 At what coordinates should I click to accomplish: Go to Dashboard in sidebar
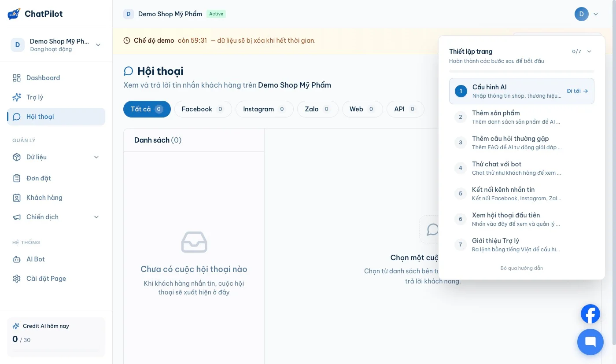pos(56,78)
